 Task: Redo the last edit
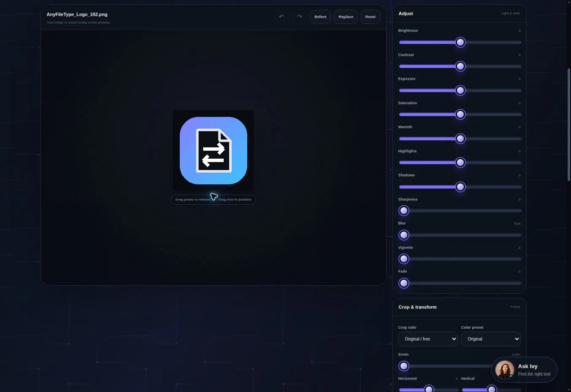299,17
